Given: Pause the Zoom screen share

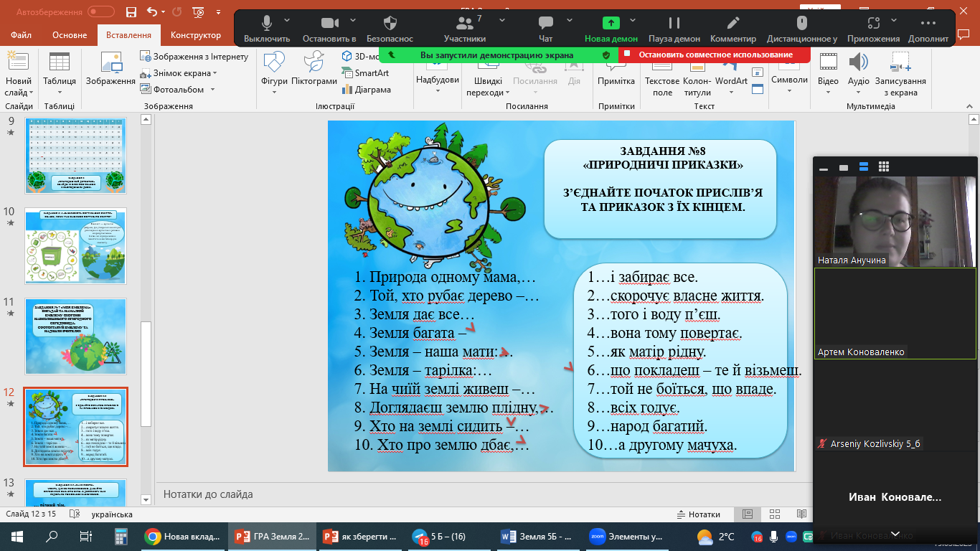Looking at the screenshot, I should [674, 28].
